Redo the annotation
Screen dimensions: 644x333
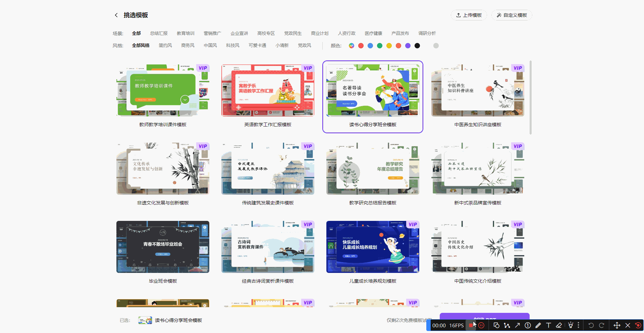click(x=602, y=325)
